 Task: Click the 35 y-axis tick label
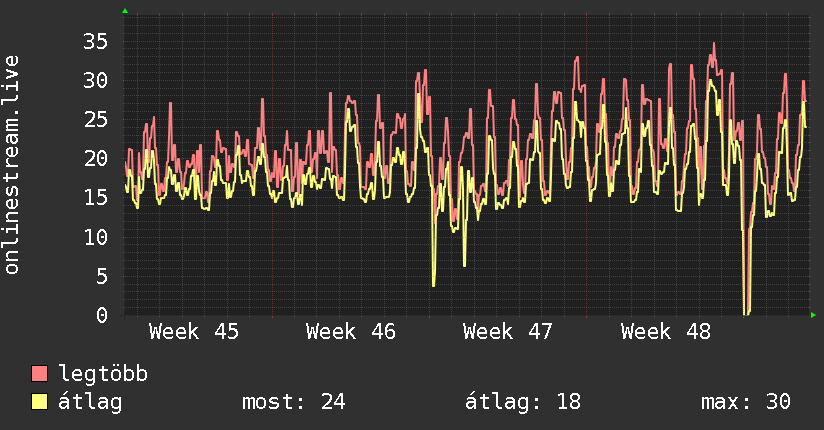tap(95, 42)
